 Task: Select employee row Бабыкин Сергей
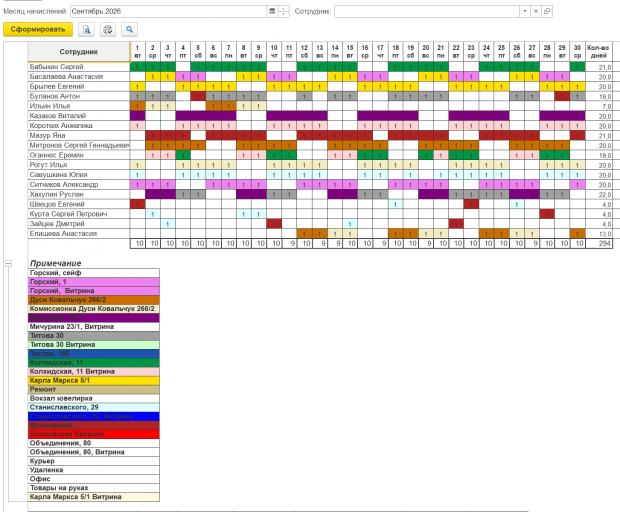(x=79, y=67)
